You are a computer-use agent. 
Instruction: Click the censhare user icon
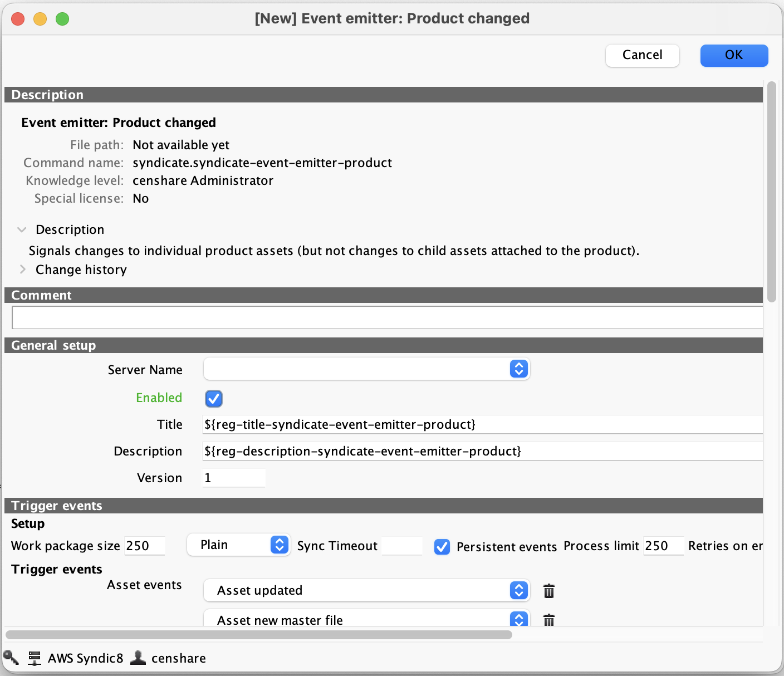[x=138, y=658]
